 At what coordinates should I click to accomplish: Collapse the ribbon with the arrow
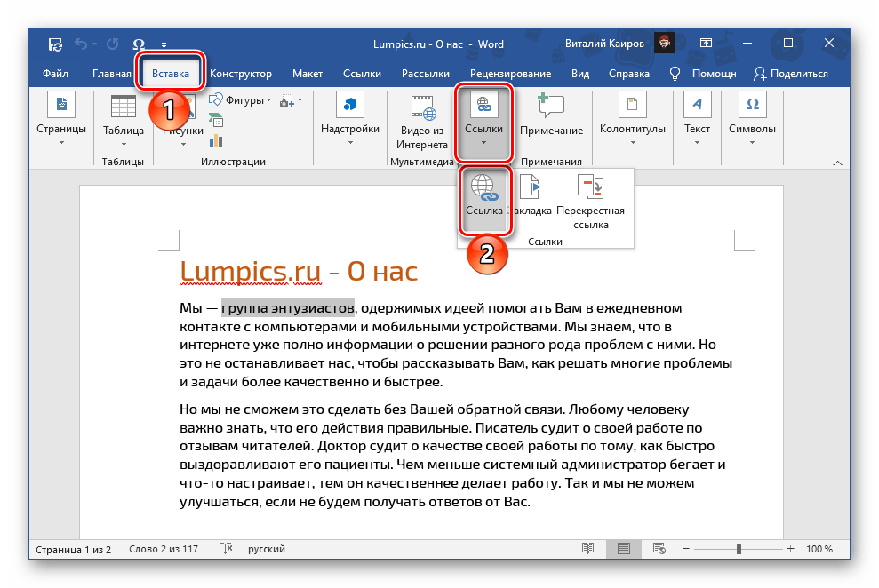point(836,162)
